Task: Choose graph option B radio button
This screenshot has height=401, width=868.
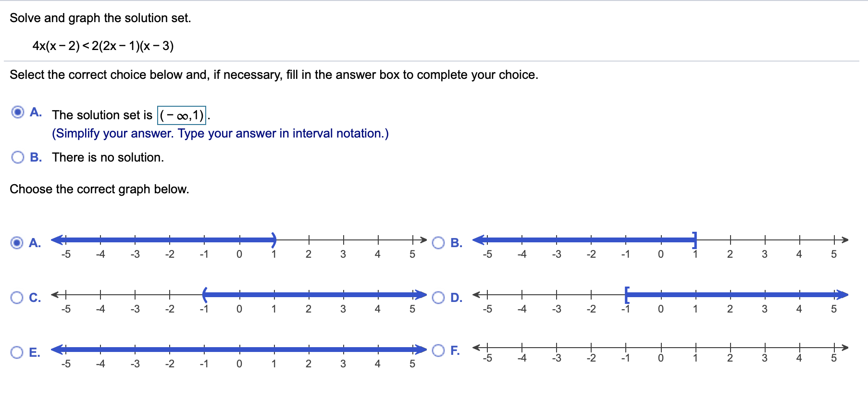Action: [438, 243]
